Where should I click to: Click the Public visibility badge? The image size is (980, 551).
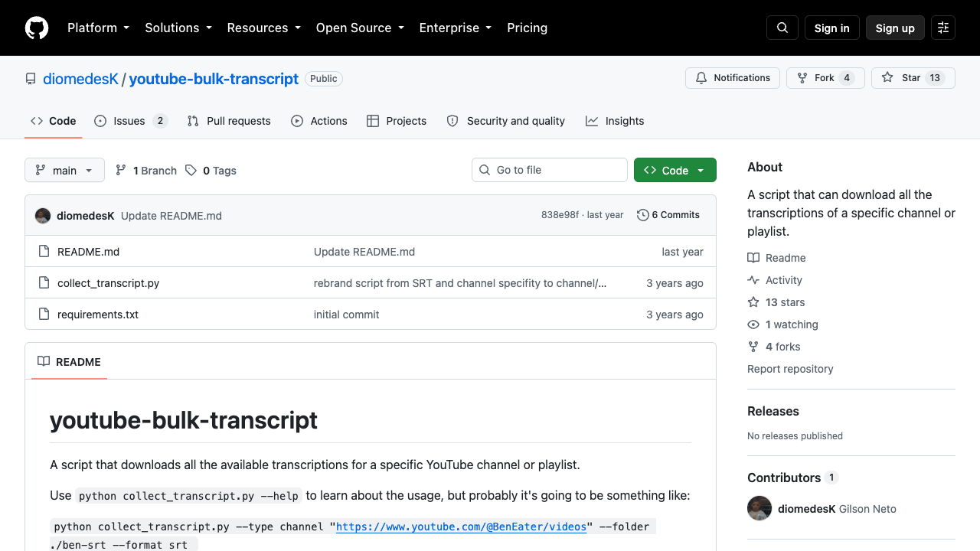tap(324, 79)
